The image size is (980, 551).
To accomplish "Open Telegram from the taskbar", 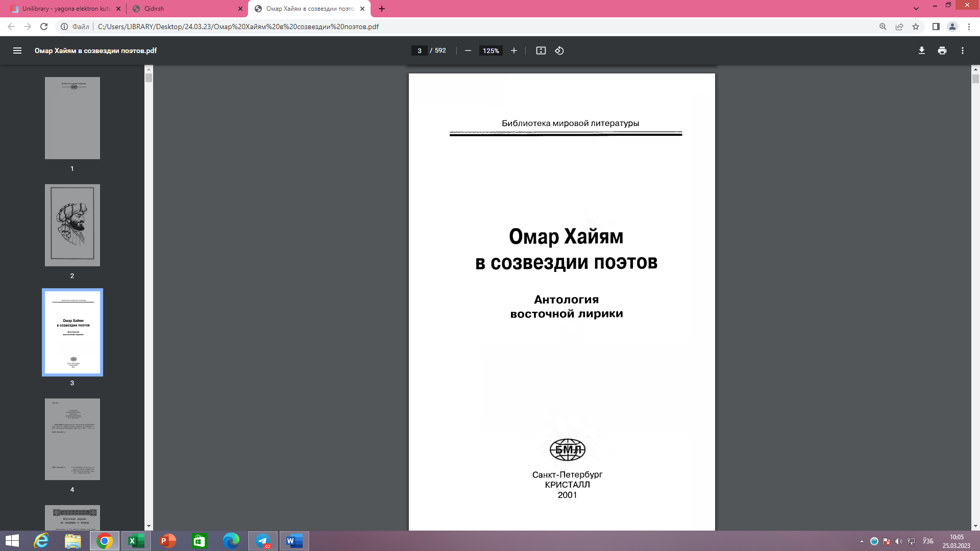I will coord(263,541).
